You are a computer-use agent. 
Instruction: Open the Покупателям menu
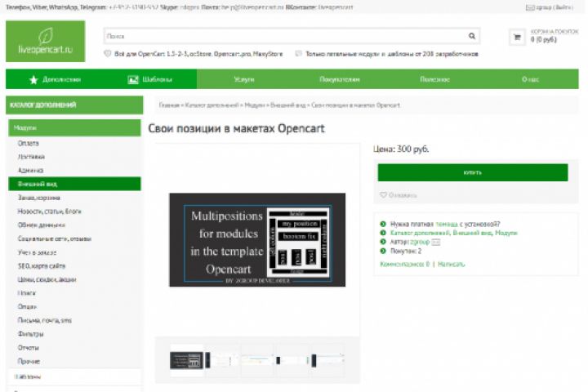pos(340,79)
